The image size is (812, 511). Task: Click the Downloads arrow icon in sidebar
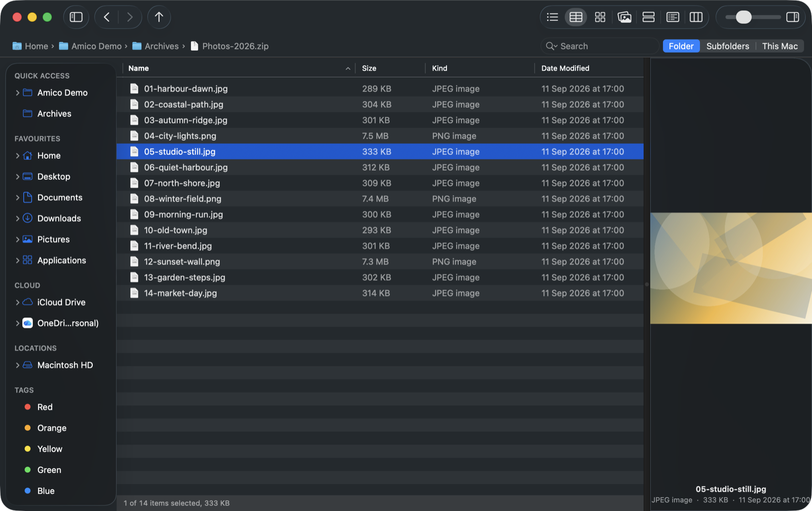pos(28,218)
